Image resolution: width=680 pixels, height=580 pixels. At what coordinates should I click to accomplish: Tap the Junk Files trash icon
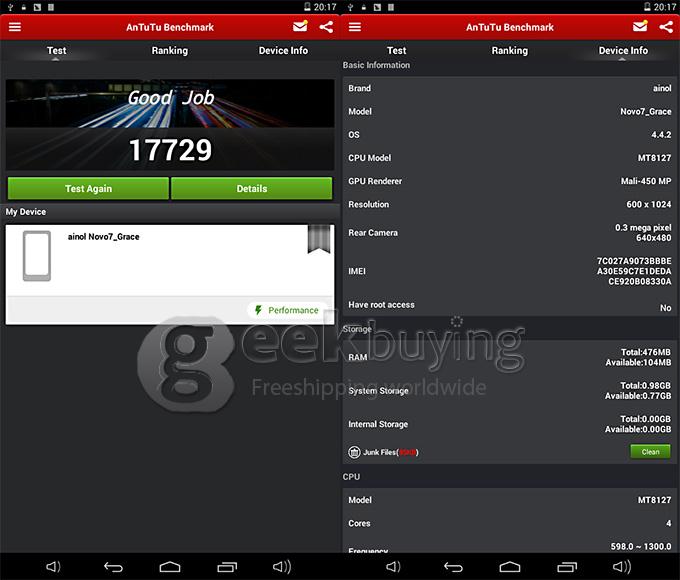[x=354, y=452]
